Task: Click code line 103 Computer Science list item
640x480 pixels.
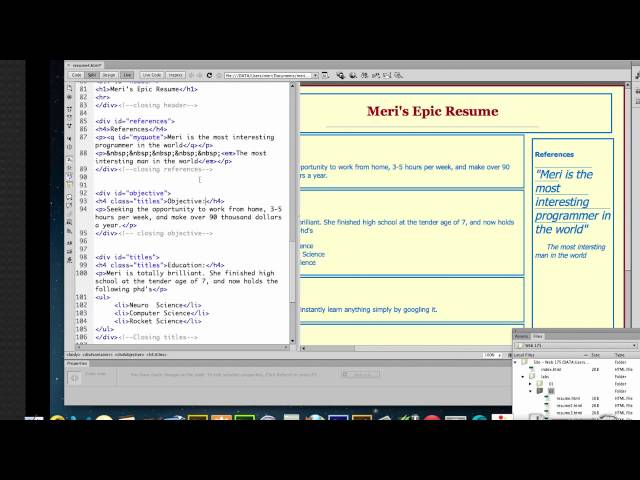Action: click(x=162, y=313)
